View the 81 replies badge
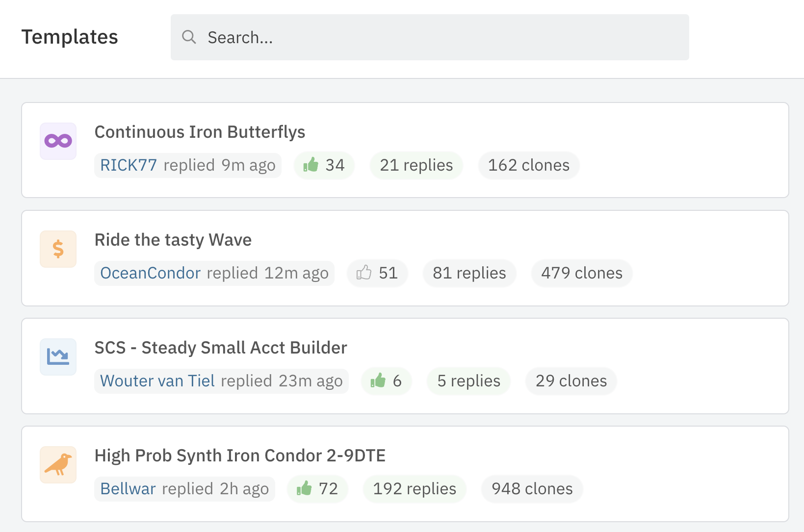 tap(469, 273)
